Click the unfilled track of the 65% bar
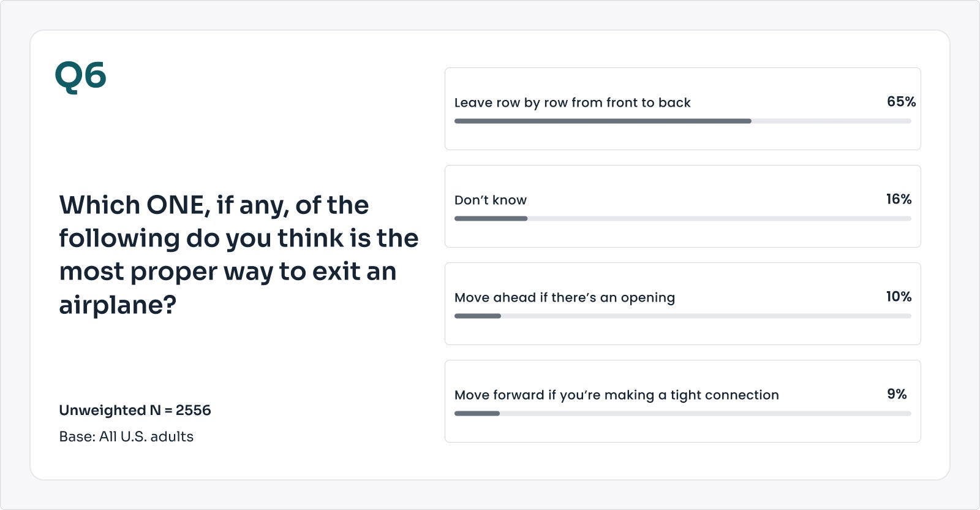The height and width of the screenshot is (510, 980). [x=831, y=121]
